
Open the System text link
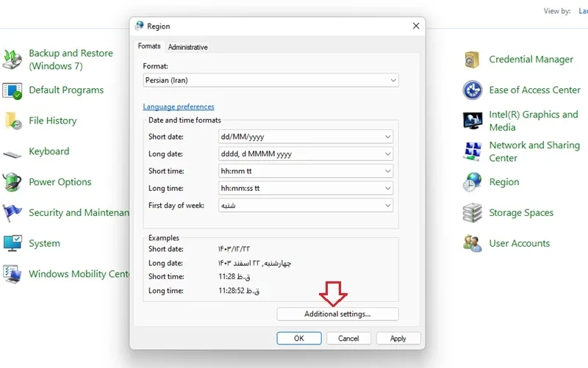pos(44,244)
